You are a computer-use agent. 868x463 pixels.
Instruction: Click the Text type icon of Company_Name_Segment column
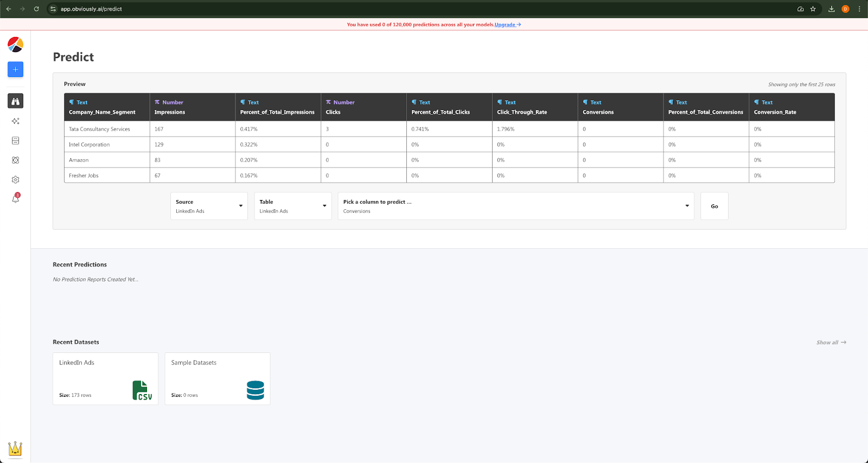(72, 102)
